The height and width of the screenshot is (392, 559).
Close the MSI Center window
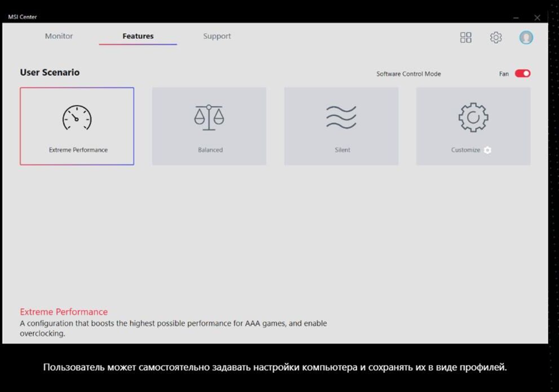click(x=537, y=17)
